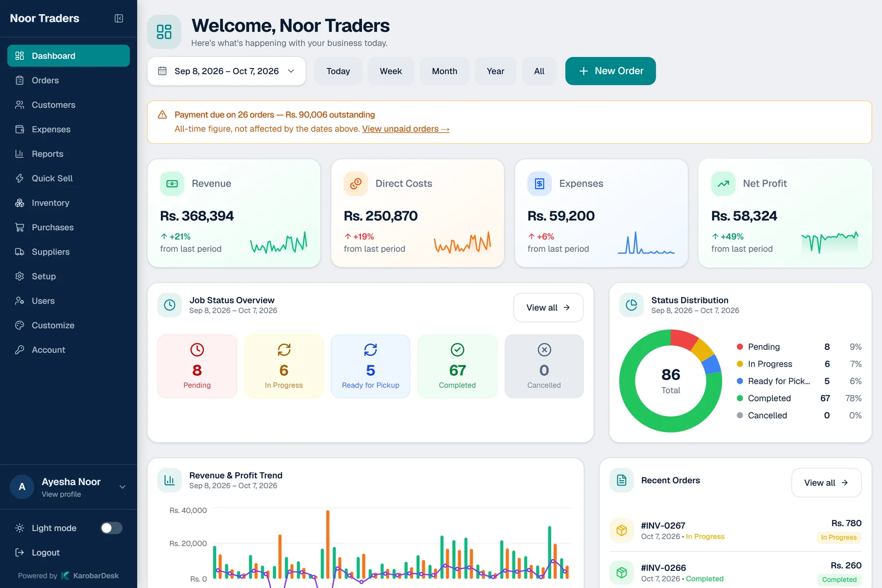Click the Dashboard grid icon in sidebar
Image resolution: width=882 pixels, height=588 pixels.
point(20,56)
